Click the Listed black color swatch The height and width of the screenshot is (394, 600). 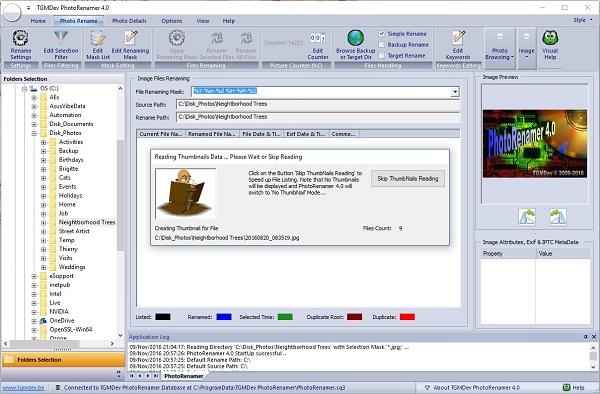point(163,317)
